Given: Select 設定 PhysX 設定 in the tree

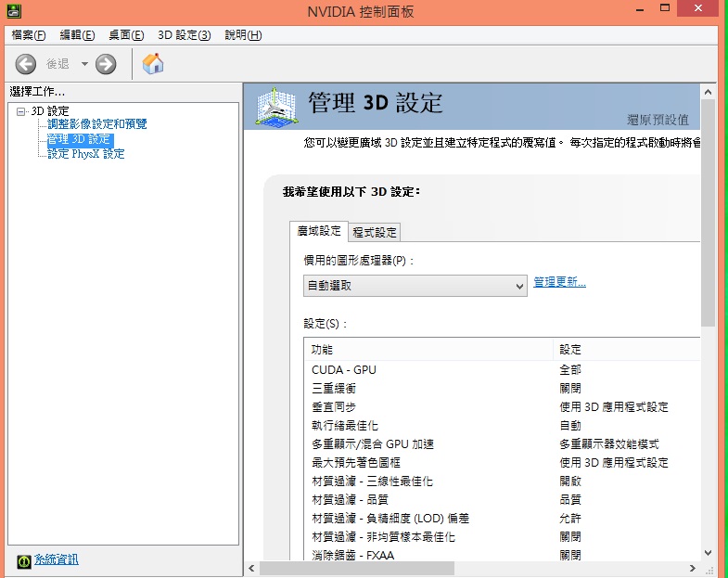Looking at the screenshot, I should click(x=85, y=154).
